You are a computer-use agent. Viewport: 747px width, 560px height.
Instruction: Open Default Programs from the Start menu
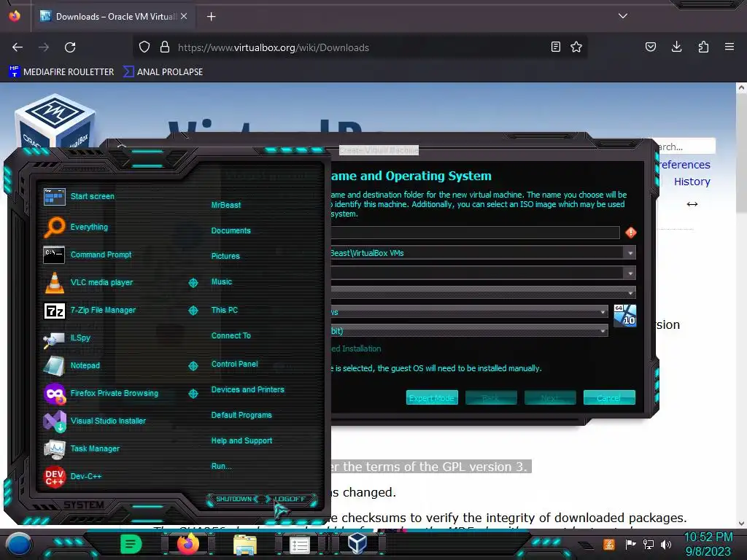pos(241,415)
